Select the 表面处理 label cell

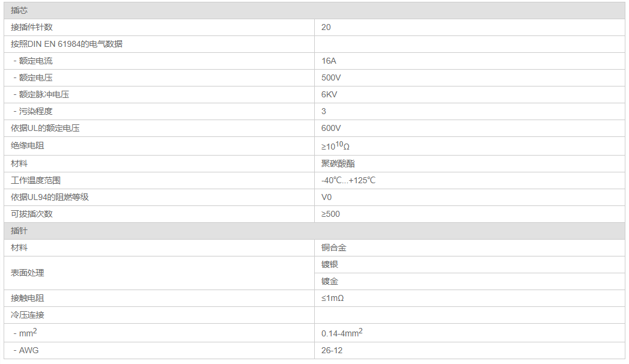coord(27,273)
